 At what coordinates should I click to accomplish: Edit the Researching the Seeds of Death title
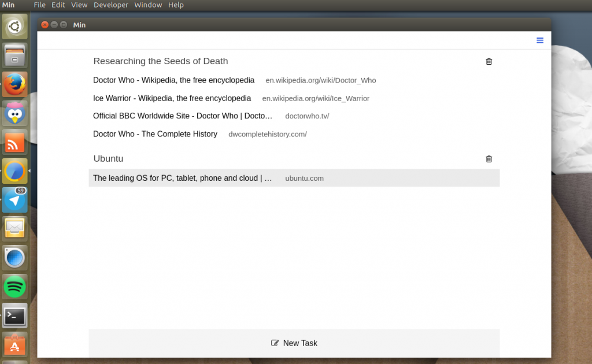tap(161, 61)
